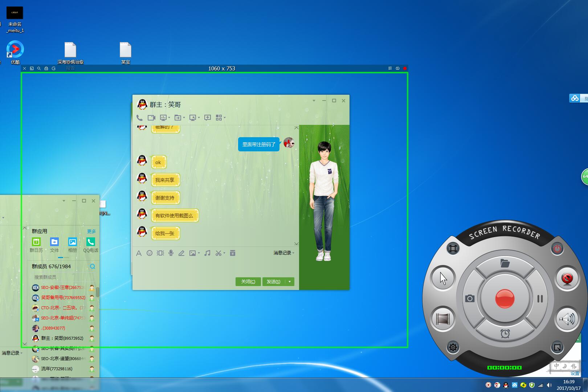Open 文件 group files app
The height and width of the screenshot is (392, 588).
(x=54, y=245)
